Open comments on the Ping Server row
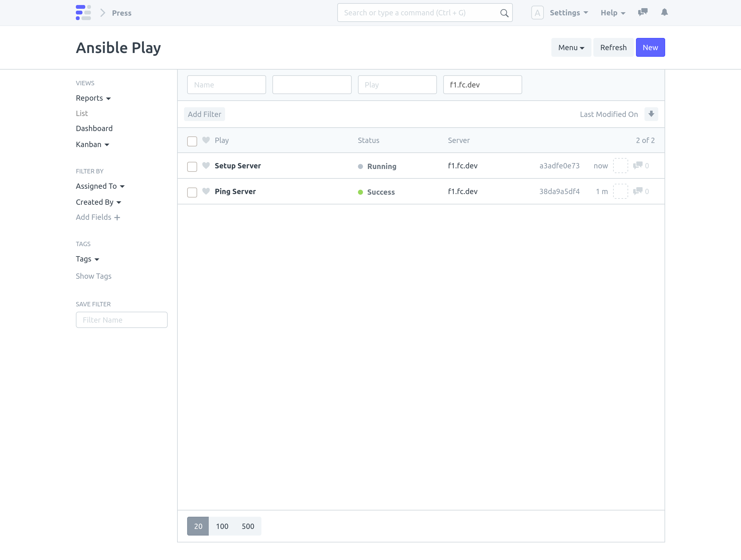 tap(639, 191)
